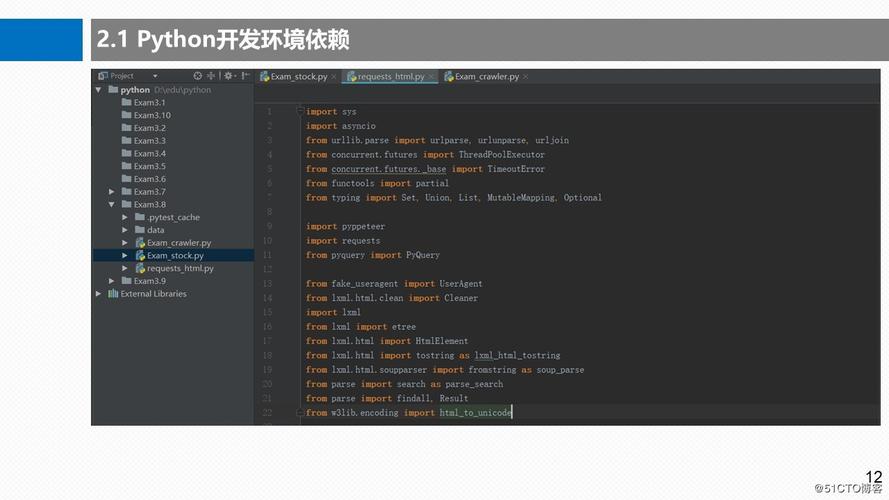Select the Exam3.5 folder
889x500 pixels.
150,166
